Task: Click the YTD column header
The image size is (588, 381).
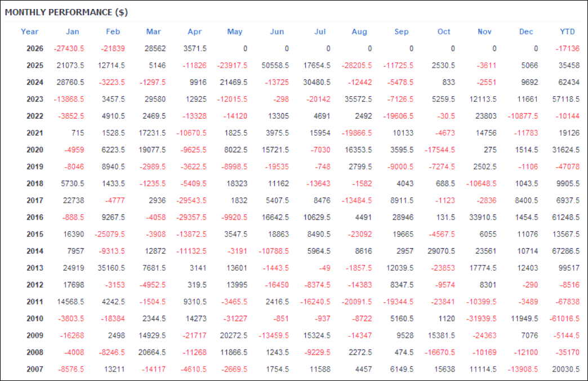Action: tap(567, 32)
